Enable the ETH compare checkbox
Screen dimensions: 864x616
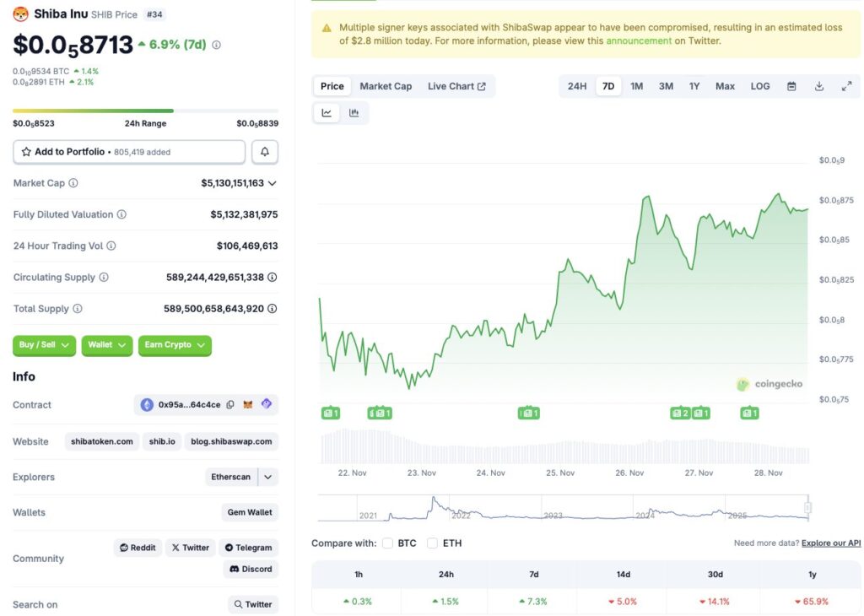[x=433, y=543]
